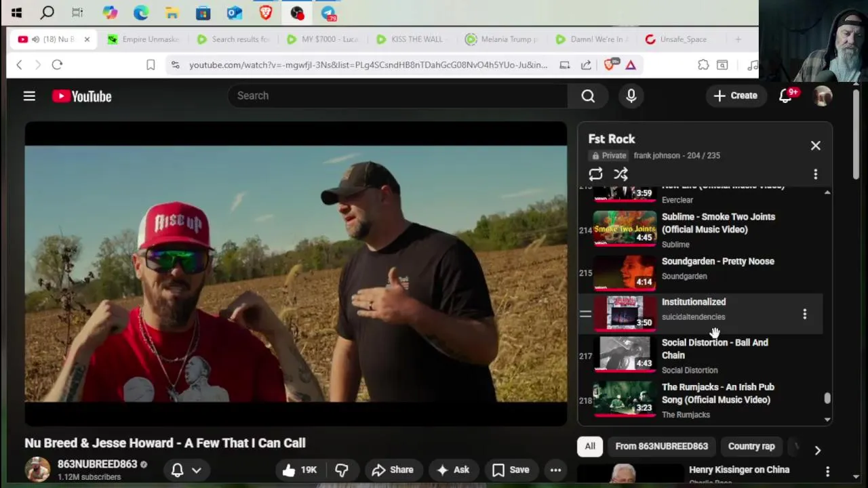
Task: Switch to Empire Unmasked tab
Action: coord(144,39)
